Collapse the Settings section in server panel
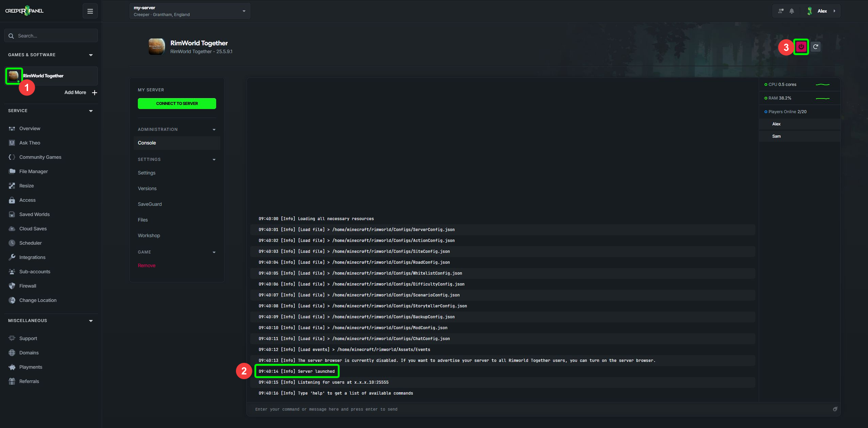The image size is (868, 428). pos(214,160)
